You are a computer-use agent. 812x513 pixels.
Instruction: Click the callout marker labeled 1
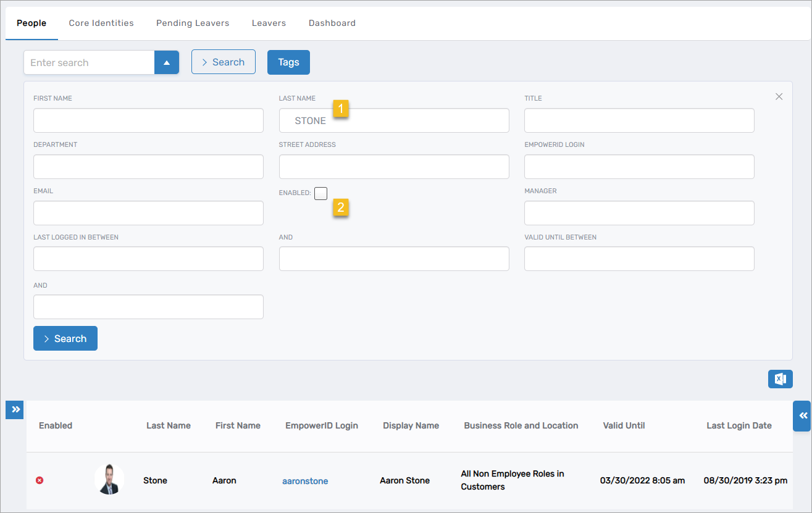341,108
